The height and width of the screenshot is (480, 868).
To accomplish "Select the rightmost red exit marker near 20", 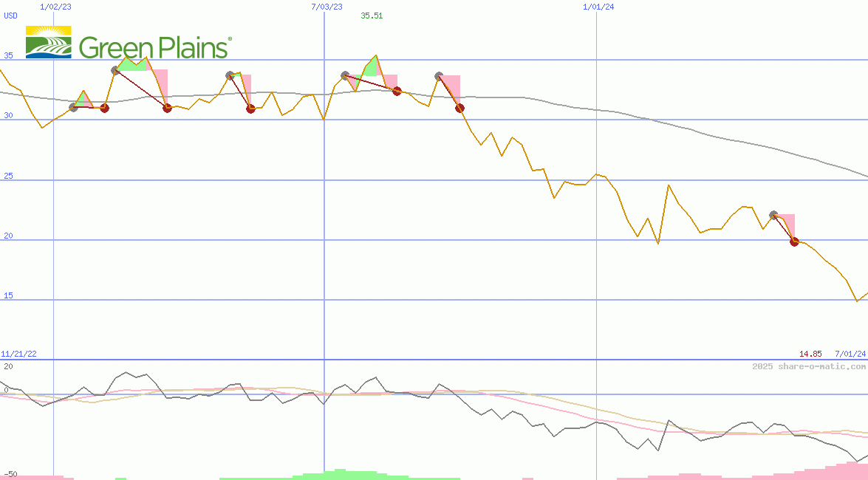I will click(x=795, y=241).
